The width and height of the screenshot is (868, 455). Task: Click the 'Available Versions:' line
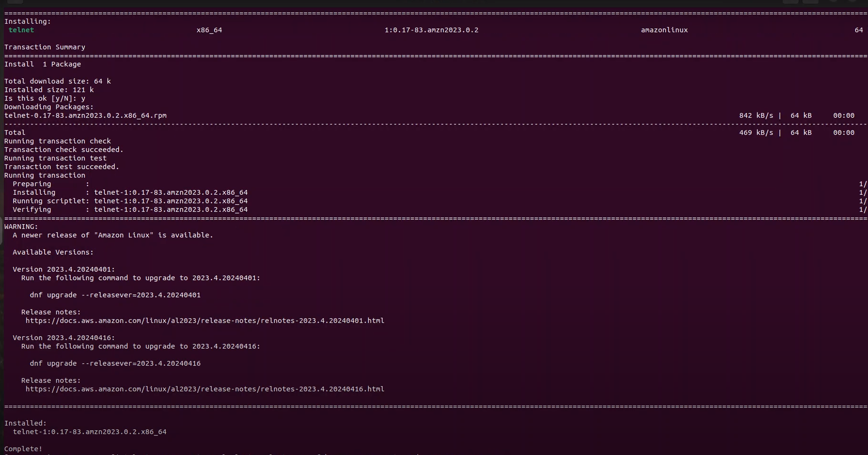53,252
